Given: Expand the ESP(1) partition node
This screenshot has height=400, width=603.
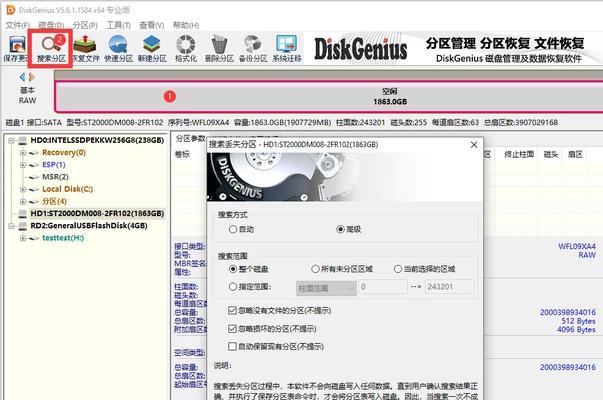Looking at the screenshot, I should coord(23,165).
